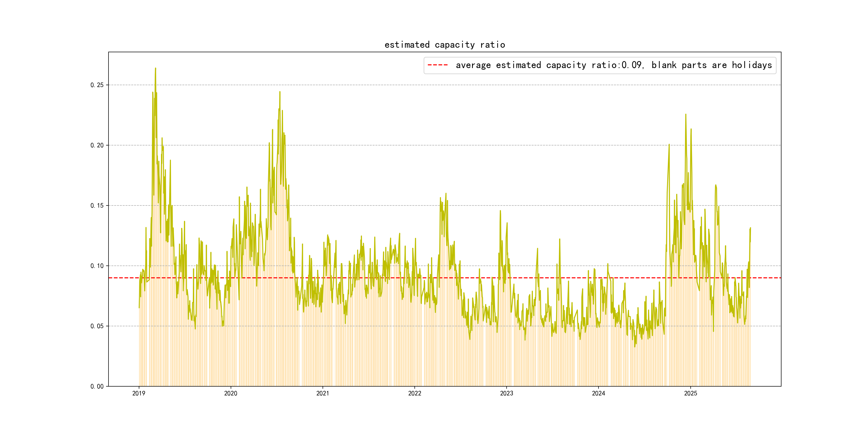This screenshot has height=434, width=868.
Task: Click the 2019 x-axis tick label
Action: [139, 393]
